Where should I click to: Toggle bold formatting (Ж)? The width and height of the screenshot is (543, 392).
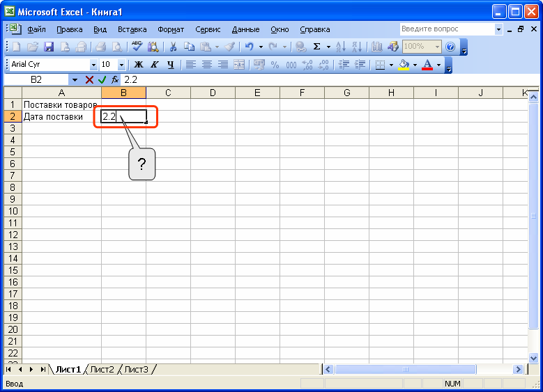tap(138, 64)
